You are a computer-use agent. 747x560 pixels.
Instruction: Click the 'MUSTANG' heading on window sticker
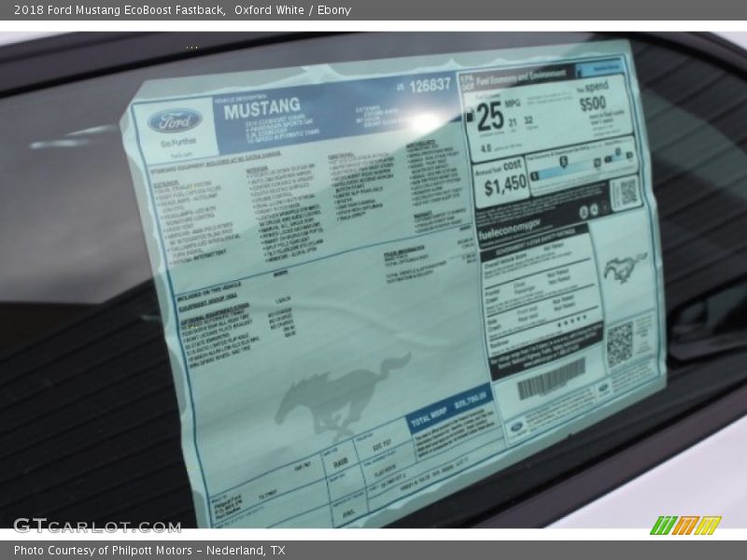click(x=262, y=109)
